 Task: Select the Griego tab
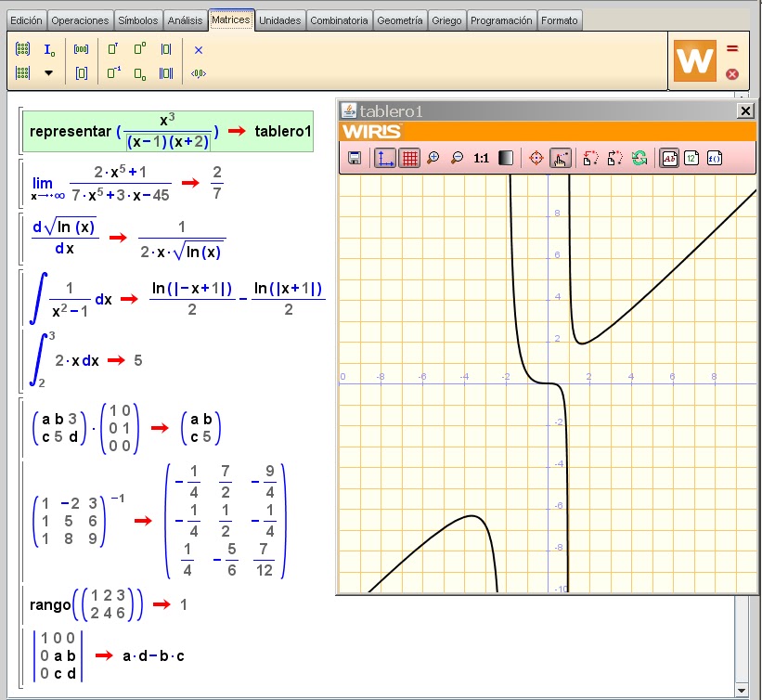click(x=446, y=20)
